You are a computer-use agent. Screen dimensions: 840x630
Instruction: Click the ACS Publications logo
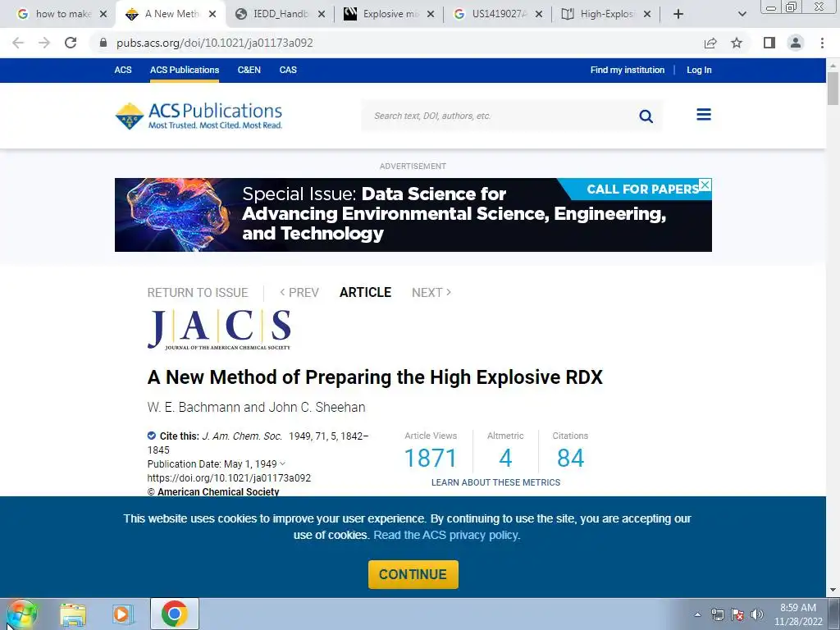coord(199,116)
